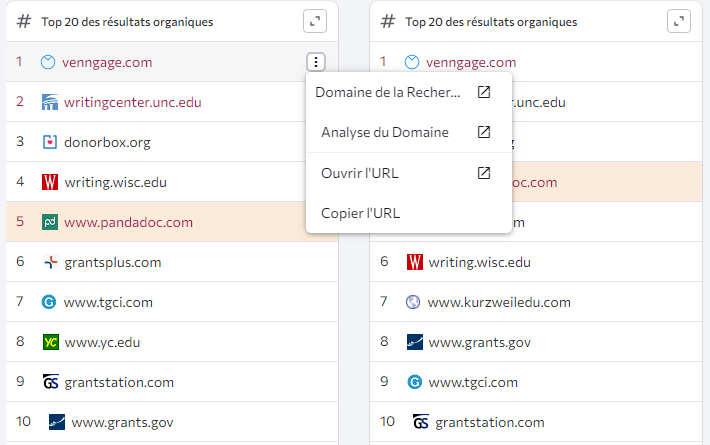
Task: Click writing.wisc.edu favicon in right list
Action: (x=415, y=262)
